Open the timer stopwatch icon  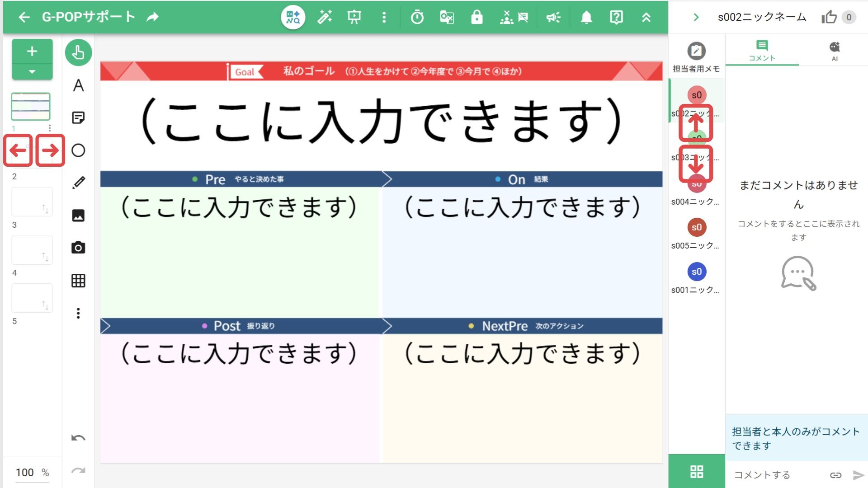[417, 17]
